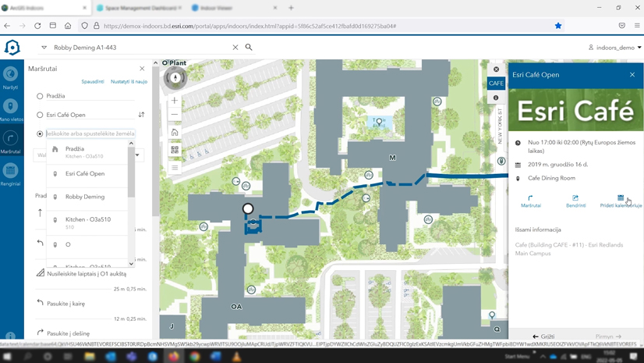Open the browser hamburger menu
644x363 pixels.
pyautogui.click(x=637, y=26)
